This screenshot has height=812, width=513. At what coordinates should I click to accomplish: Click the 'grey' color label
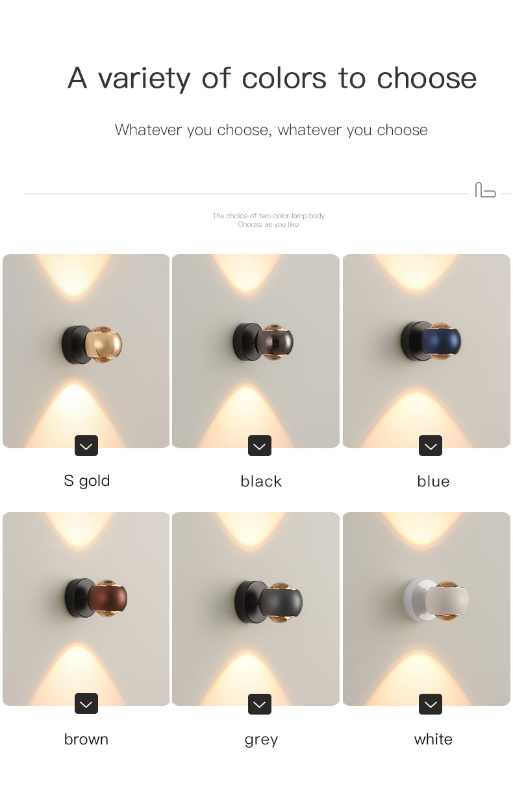261,740
